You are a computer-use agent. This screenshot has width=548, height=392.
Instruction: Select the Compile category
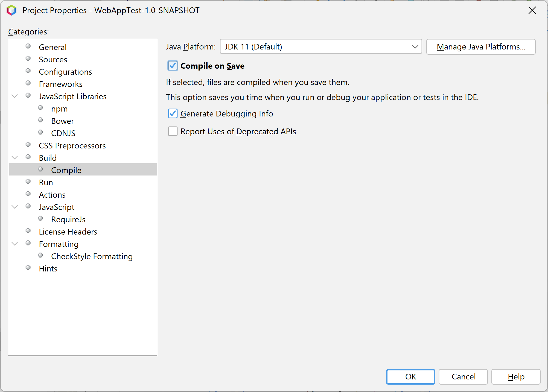[66, 170]
